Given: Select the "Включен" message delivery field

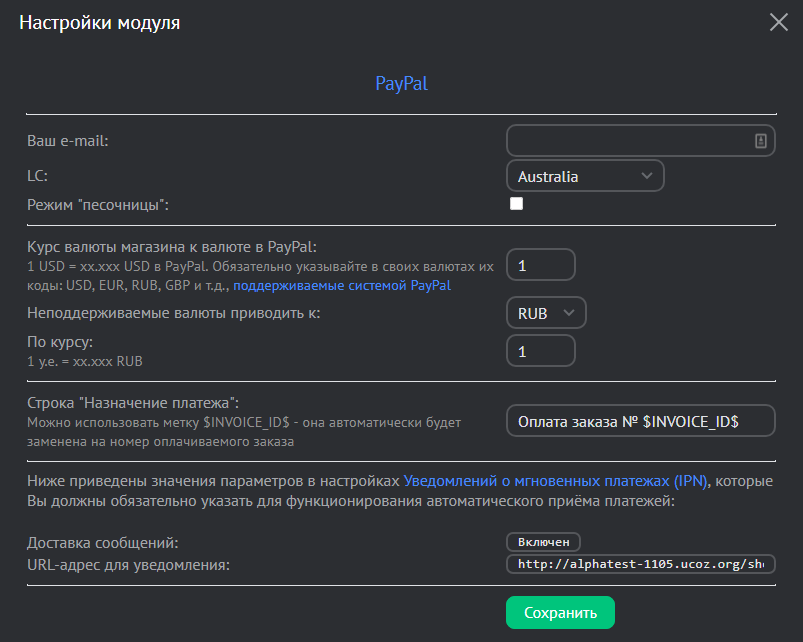Looking at the screenshot, I should pyautogui.click(x=543, y=542).
